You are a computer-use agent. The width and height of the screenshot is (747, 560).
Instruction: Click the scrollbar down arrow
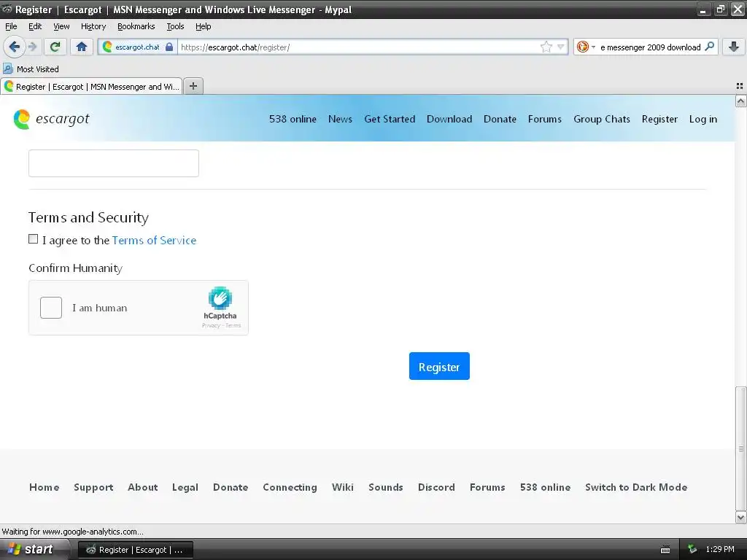coord(741,517)
